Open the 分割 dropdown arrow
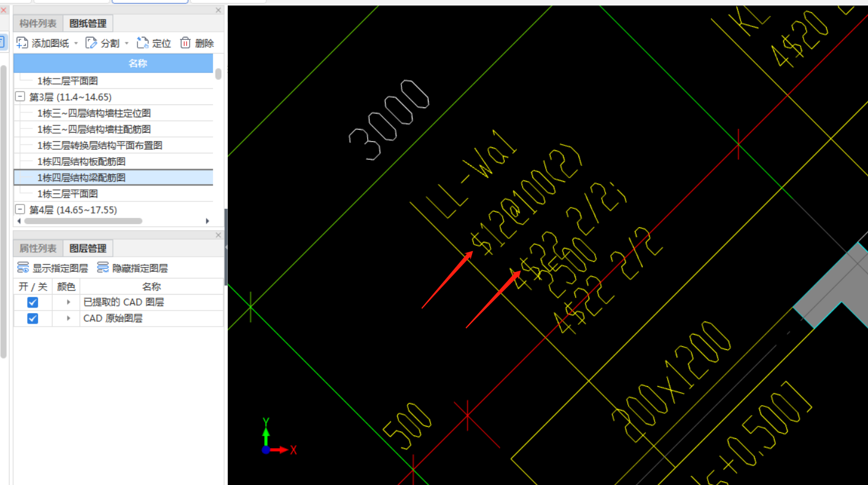 pos(126,43)
